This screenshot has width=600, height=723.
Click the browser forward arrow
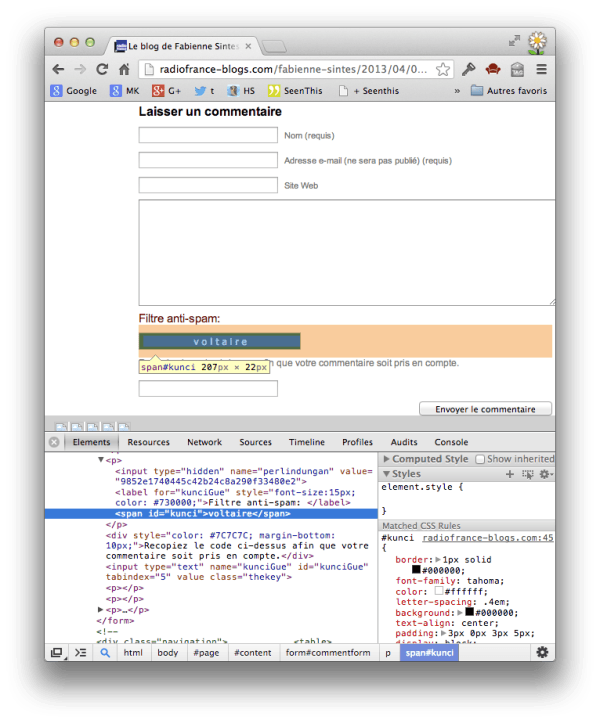[x=80, y=69]
